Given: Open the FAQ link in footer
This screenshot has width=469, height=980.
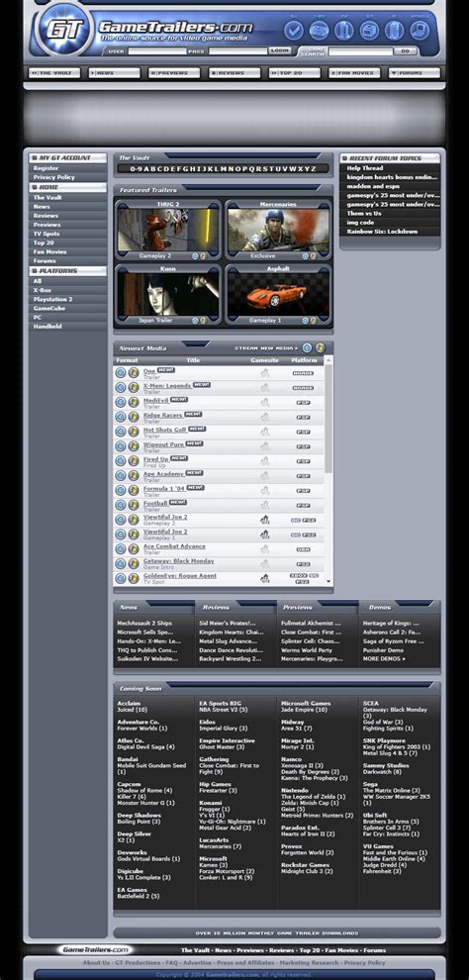Looking at the screenshot, I should [x=172, y=962].
